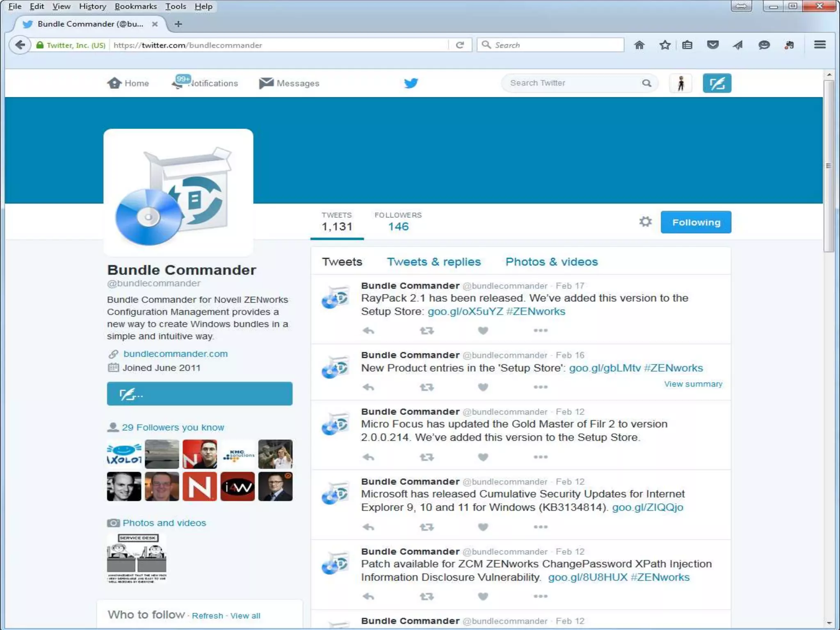Click the Pocket icon in toolbar

(x=713, y=45)
